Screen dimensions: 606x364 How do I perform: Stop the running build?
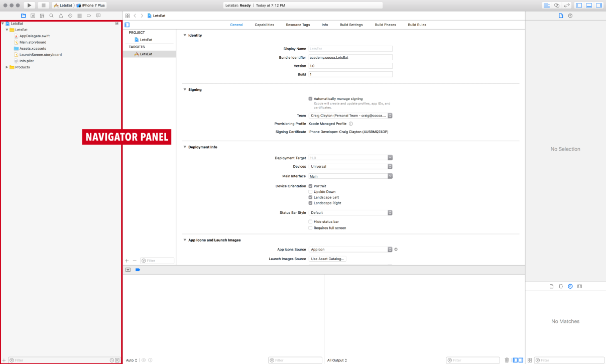click(43, 5)
